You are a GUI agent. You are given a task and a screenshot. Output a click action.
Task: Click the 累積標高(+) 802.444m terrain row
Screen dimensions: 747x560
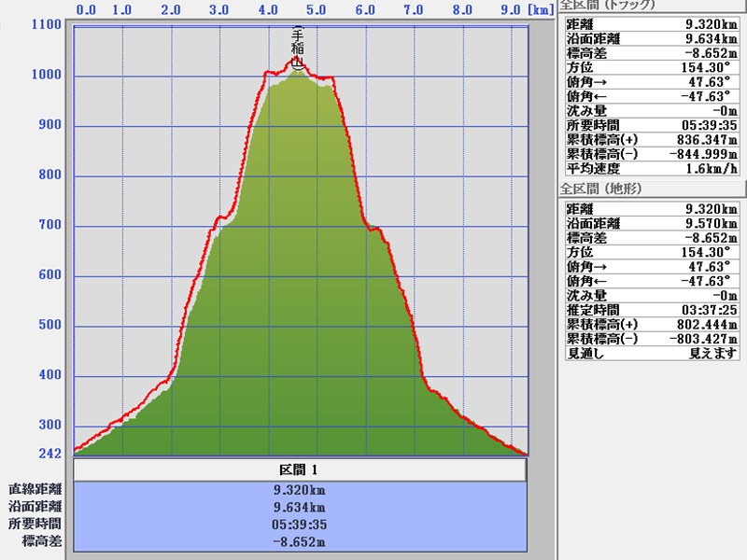tap(652, 324)
